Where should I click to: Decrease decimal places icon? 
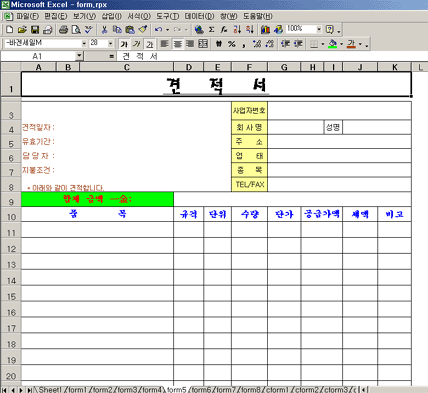(x=270, y=44)
